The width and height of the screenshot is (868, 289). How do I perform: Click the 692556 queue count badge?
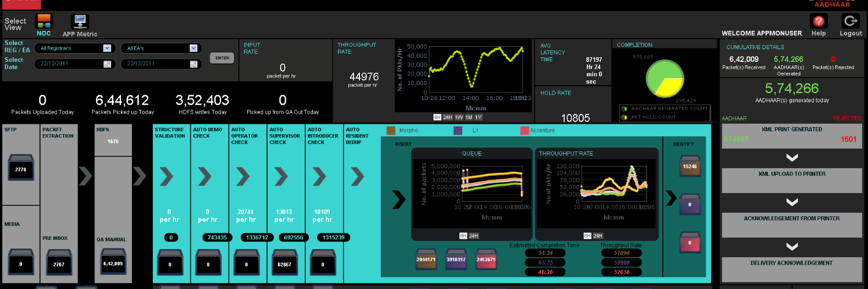[295, 237]
